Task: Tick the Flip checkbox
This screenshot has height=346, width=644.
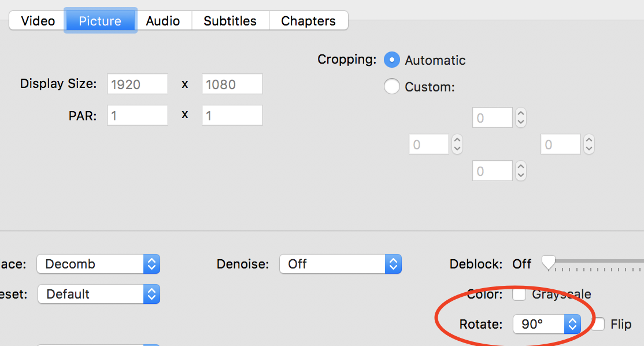Action: [x=598, y=324]
